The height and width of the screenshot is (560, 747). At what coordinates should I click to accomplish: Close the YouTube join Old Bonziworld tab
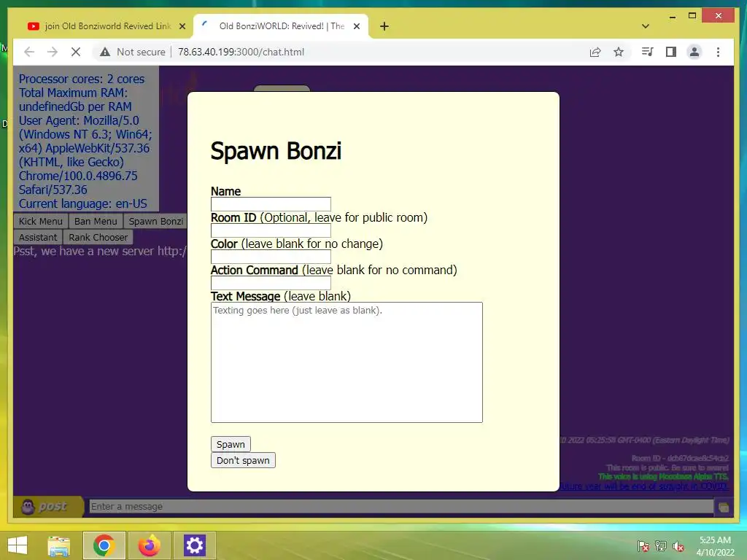coord(182,26)
